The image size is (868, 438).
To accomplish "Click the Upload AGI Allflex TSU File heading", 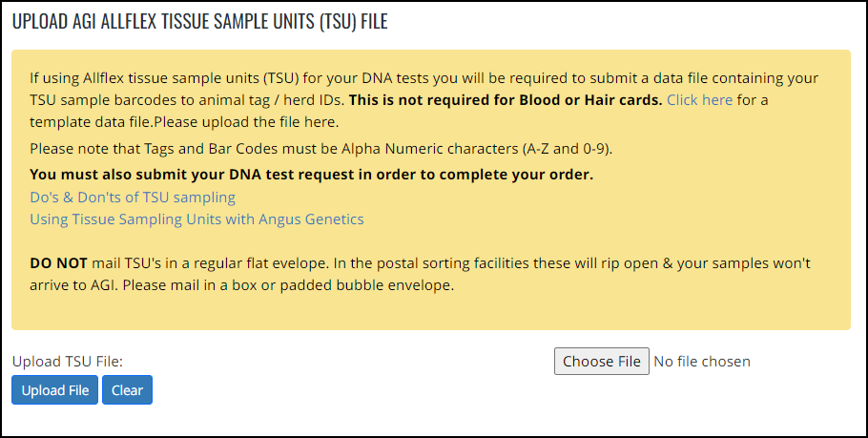I will pyautogui.click(x=200, y=21).
